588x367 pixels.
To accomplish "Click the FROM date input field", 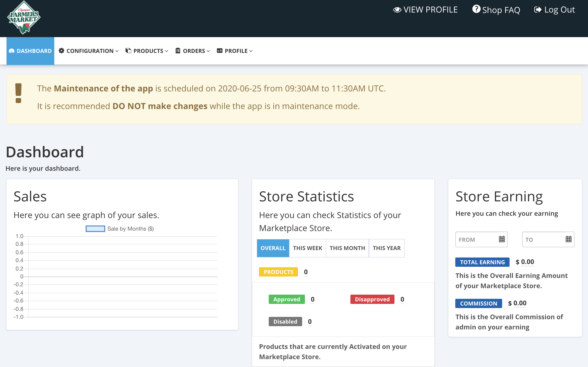I will 476,240.
